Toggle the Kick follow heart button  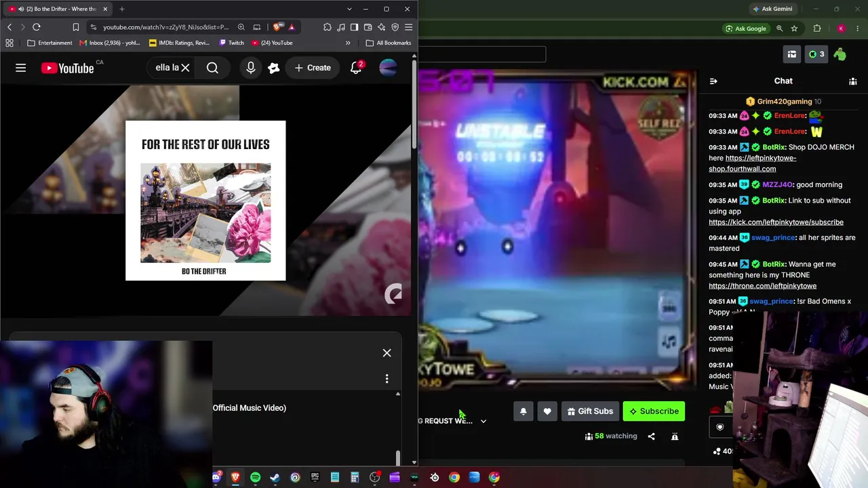tap(547, 411)
